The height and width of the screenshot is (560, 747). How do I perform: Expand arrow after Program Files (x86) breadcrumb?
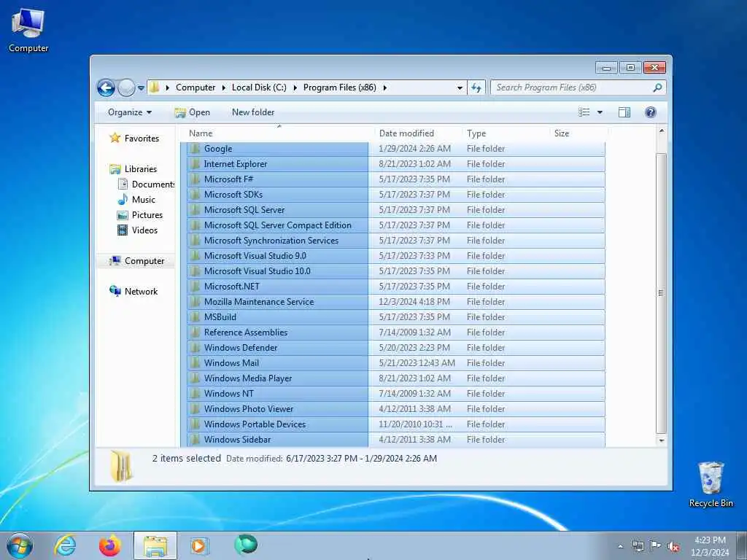pyautogui.click(x=385, y=87)
